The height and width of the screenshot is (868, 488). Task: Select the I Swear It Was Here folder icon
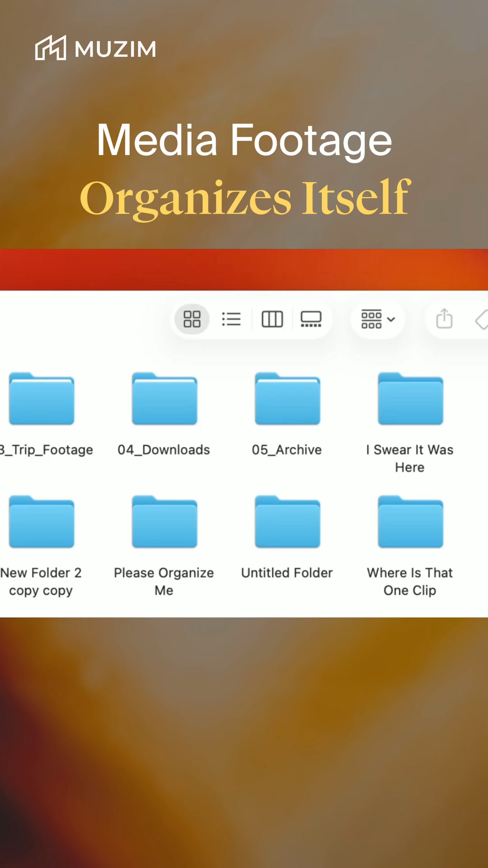[x=410, y=399]
